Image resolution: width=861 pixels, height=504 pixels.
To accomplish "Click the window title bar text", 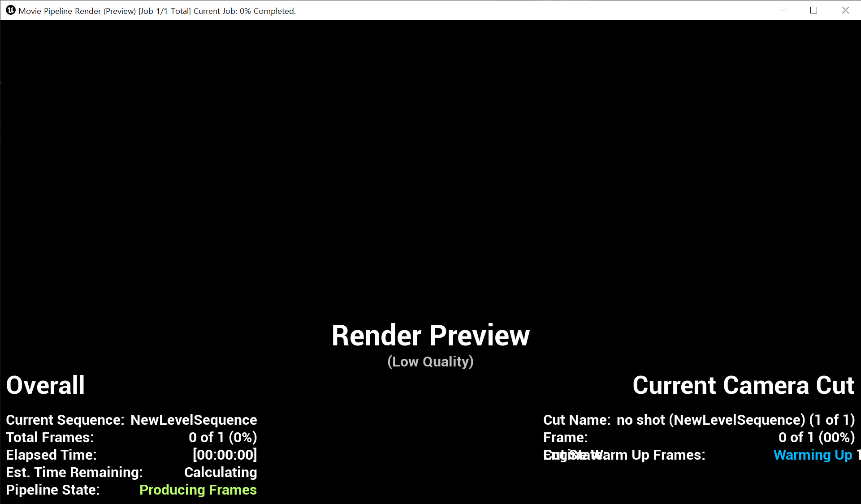I will click(157, 11).
